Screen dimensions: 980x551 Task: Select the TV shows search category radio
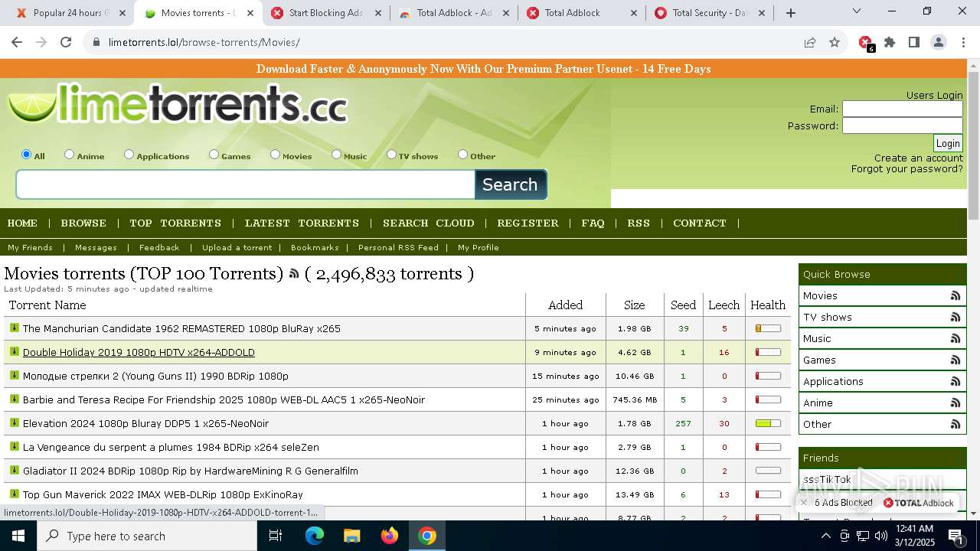pos(392,155)
